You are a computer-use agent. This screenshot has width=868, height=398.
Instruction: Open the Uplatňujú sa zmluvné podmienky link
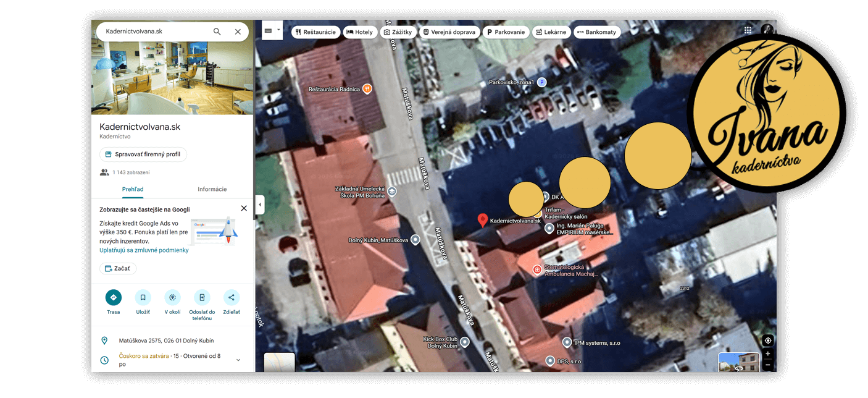(144, 250)
